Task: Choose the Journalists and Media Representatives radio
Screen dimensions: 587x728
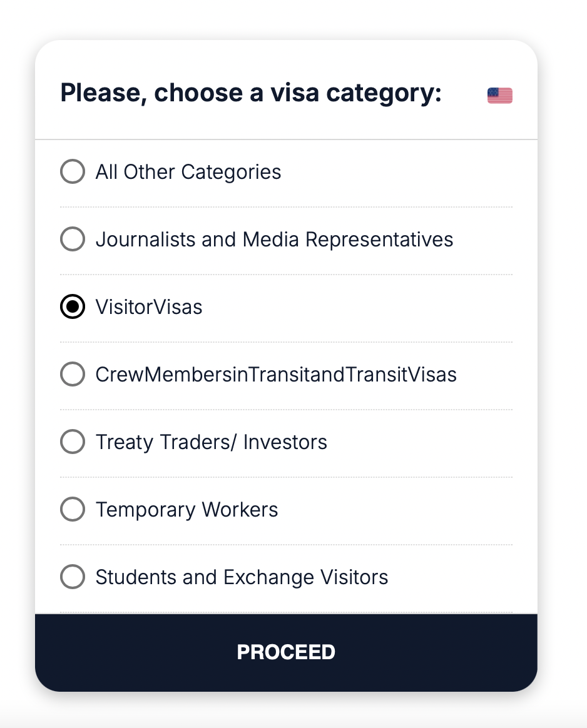Action: 73,239
